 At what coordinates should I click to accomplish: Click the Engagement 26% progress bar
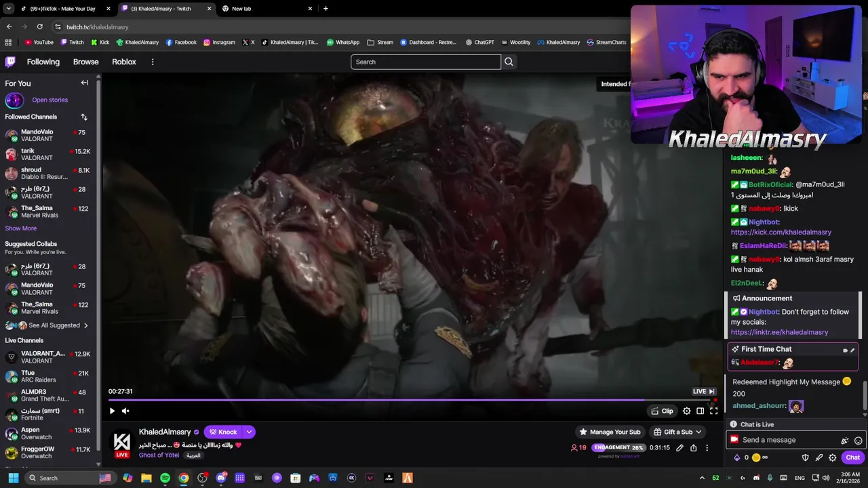(x=618, y=447)
